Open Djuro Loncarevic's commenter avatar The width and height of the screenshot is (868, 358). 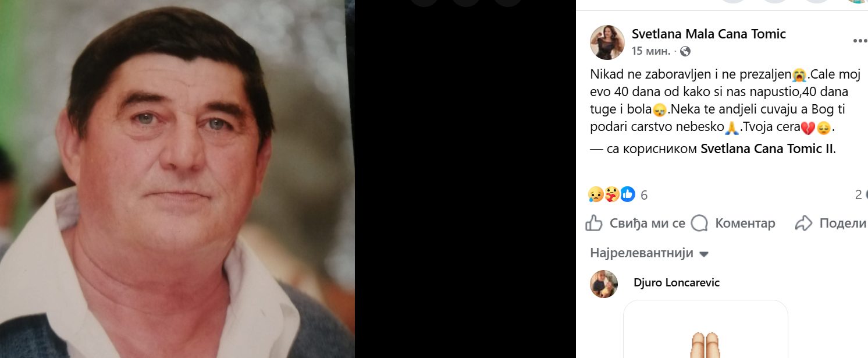(x=604, y=284)
